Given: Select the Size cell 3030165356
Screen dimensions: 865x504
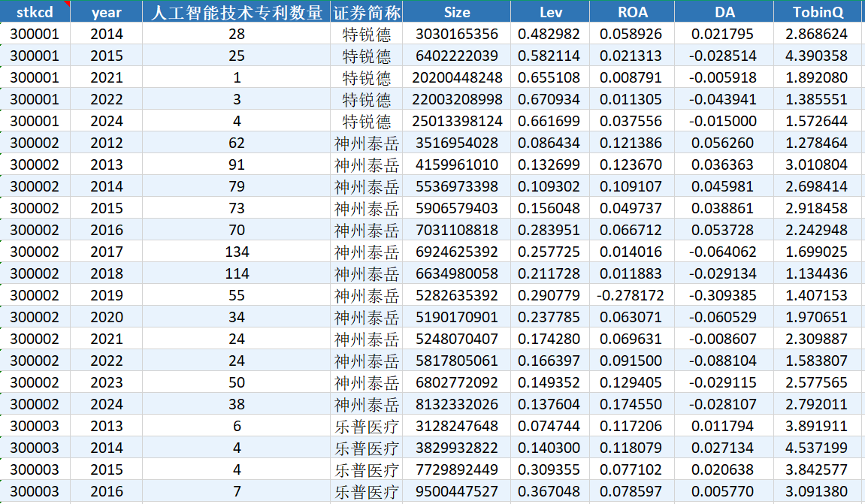Looking at the screenshot, I should [x=457, y=35].
